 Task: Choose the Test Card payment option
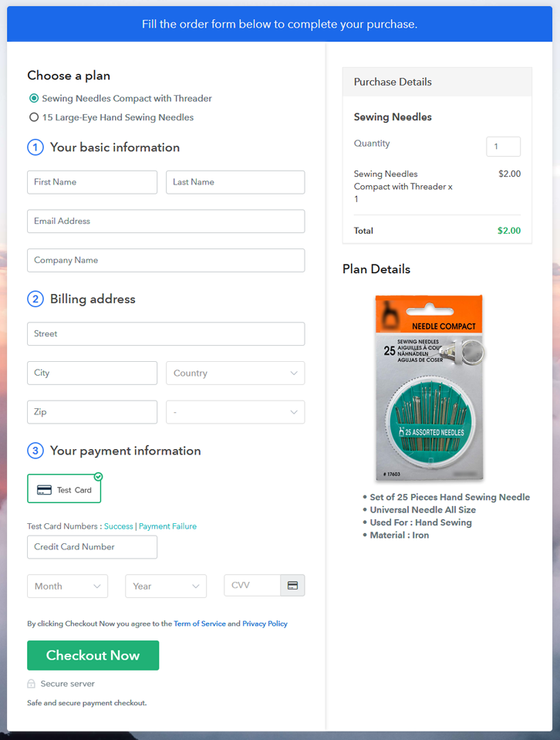(64, 489)
